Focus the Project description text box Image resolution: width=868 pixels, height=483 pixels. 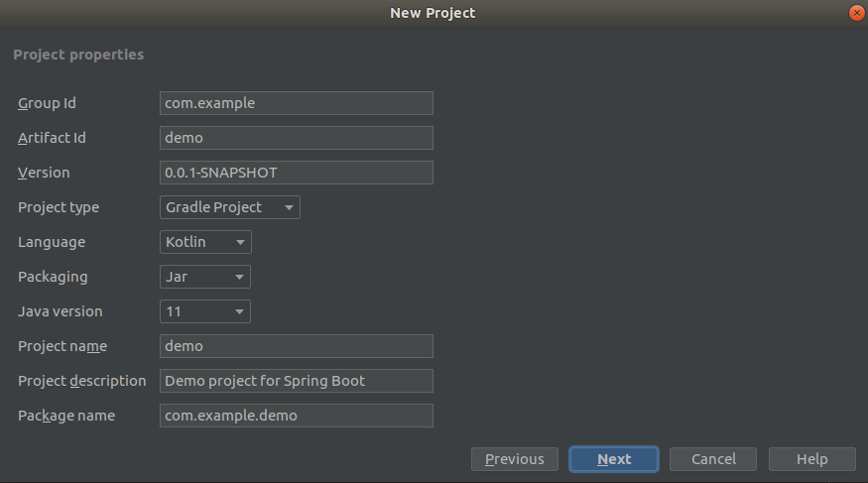(296, 381)
